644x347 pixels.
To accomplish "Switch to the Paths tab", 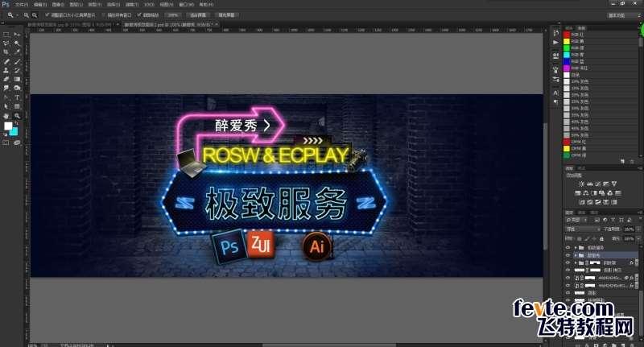I will 594,213.
